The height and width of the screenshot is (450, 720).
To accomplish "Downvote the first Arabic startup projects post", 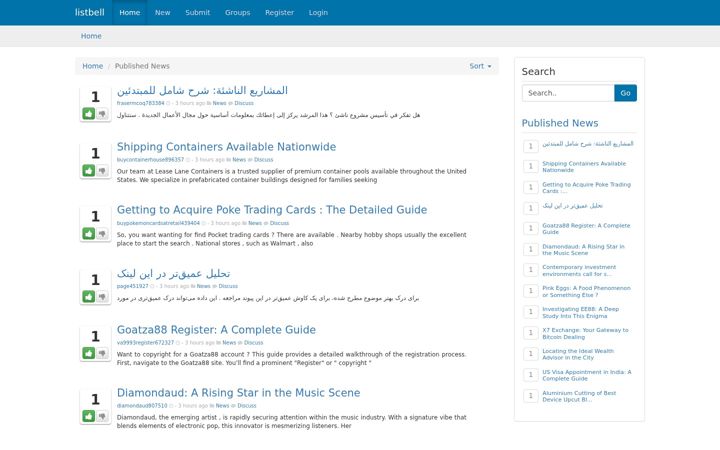I will (102, 113).
